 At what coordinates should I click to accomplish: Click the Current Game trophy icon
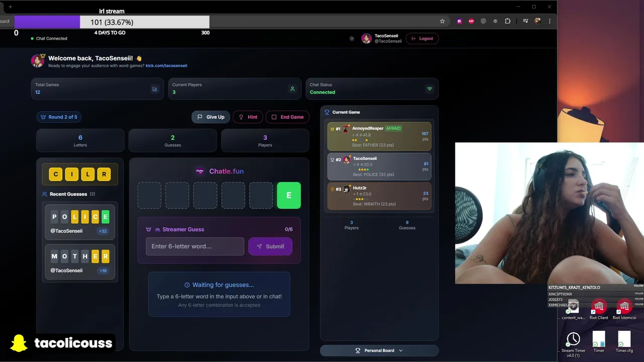pyautogui.click(x=327, y=112)
